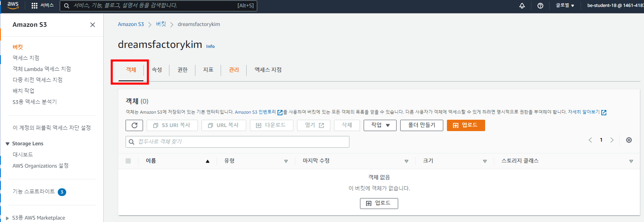Open the Info link beside bucket name
644x222 pixels.
210,46
